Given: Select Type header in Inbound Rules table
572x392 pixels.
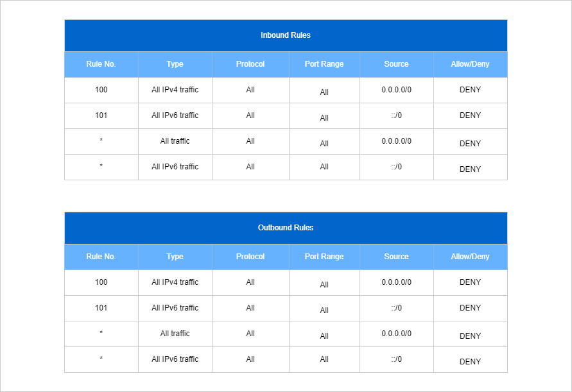Looking at the screenshot, I should [x=175, y=64].
